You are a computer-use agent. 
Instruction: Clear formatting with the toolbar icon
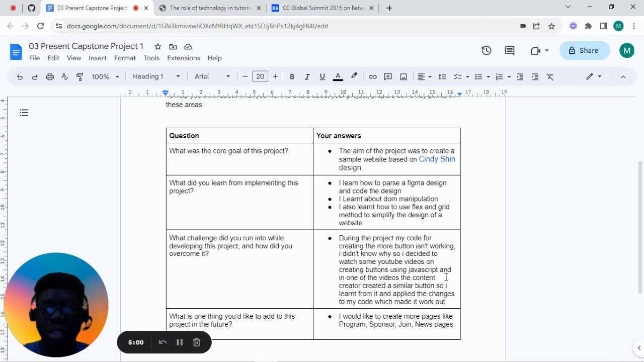[x=550, y=77]
